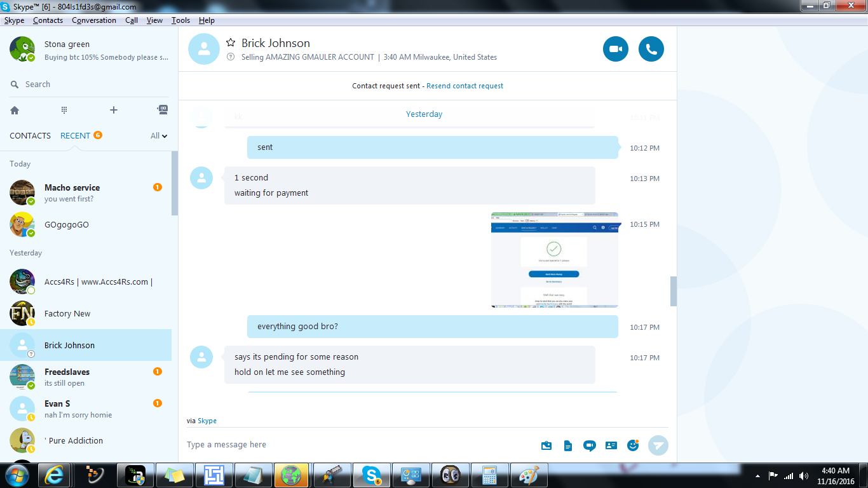The image size is (868, 488).
Task: Click Stona green mood message text
Action: (x=106, y=57)
